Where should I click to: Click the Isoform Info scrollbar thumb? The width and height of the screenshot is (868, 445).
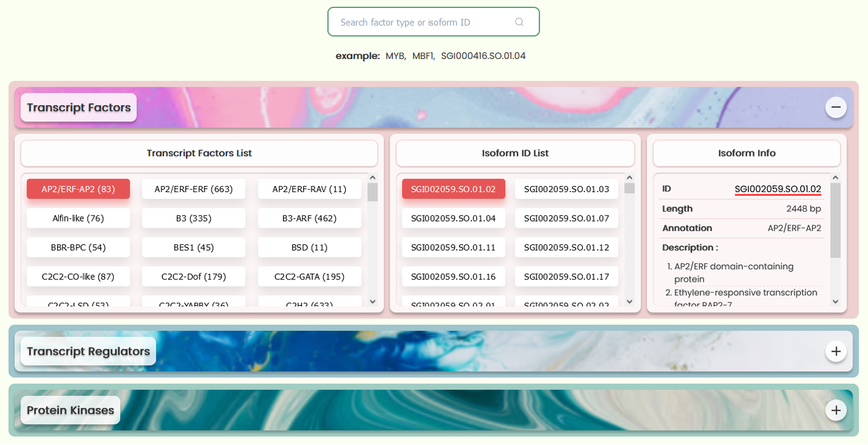(x=835, y=220)
